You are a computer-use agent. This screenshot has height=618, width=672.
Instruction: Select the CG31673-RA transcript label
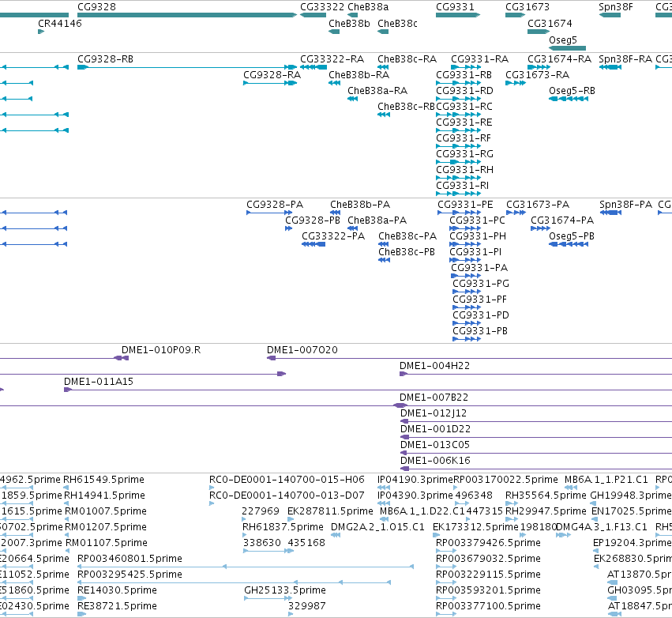tap(538, 75)
